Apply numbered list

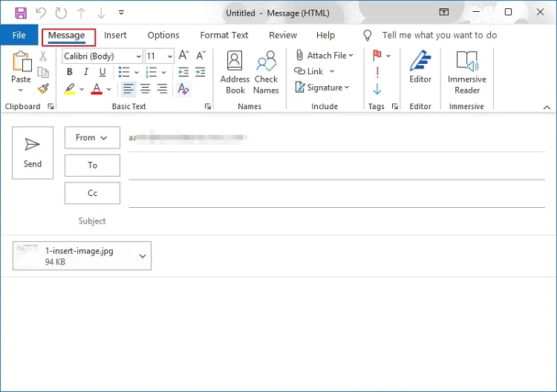click(152, 72)
